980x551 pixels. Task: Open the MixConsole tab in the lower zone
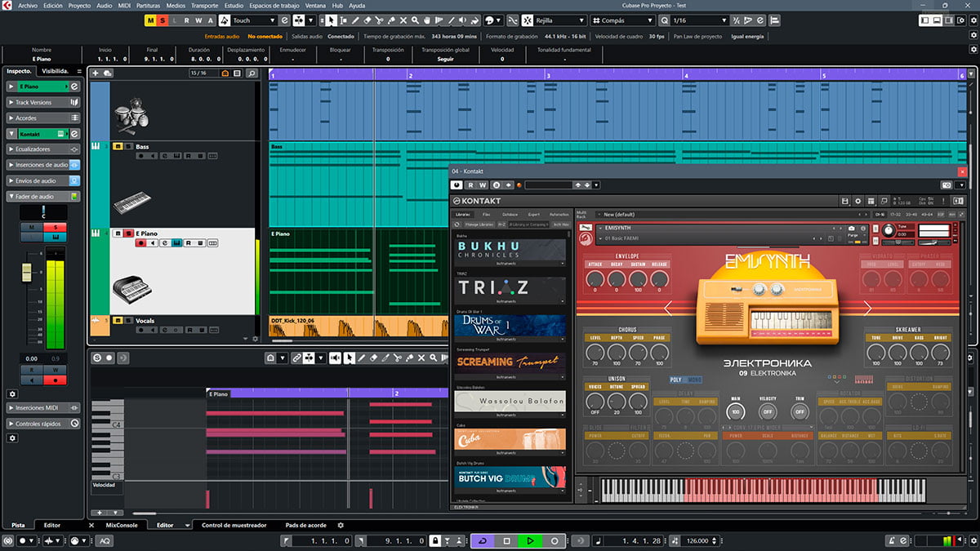pos(122,525)
